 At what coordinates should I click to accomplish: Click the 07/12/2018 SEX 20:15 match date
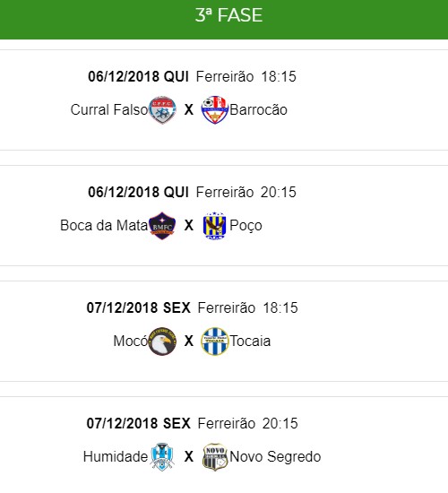click(x=138, y=423)
